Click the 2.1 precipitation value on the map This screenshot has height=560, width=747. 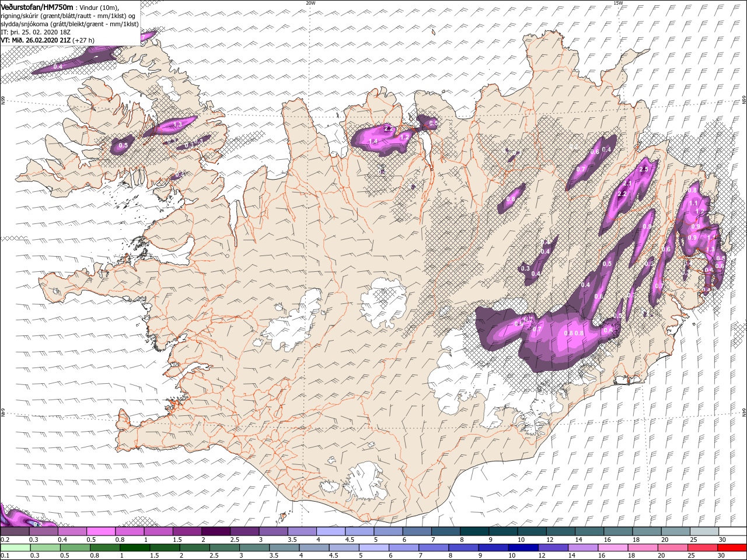(627, 183)
